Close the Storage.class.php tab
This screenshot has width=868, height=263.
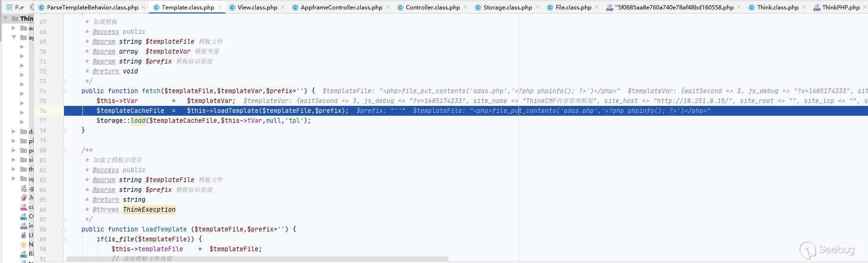click(537, 7)
